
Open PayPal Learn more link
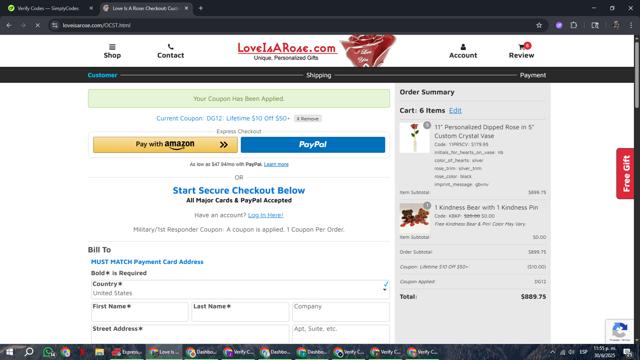pyautogui.click(x=276, y=164)
